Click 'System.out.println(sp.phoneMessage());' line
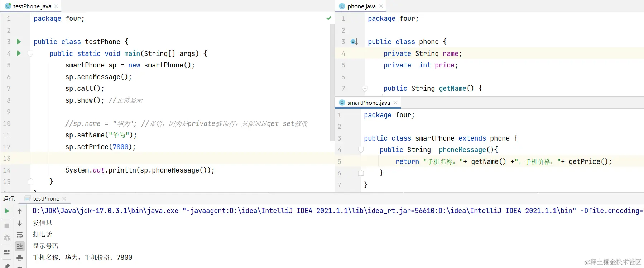The image size is (644, 268). click(140, 170)
